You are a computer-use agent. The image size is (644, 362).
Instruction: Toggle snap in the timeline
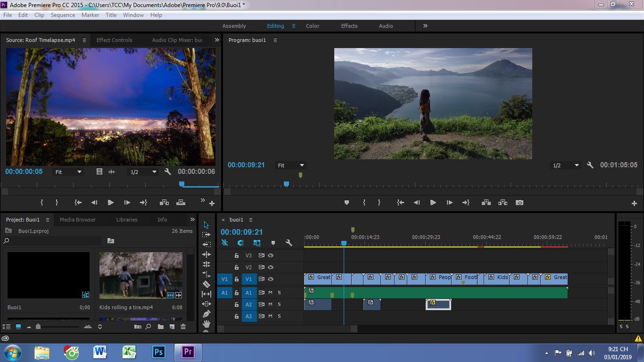tap(240, 243)
